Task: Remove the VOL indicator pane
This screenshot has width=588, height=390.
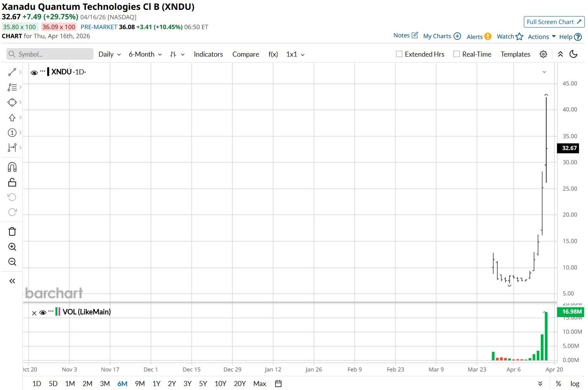Action: pyautogui.click(x=34, y=313)
